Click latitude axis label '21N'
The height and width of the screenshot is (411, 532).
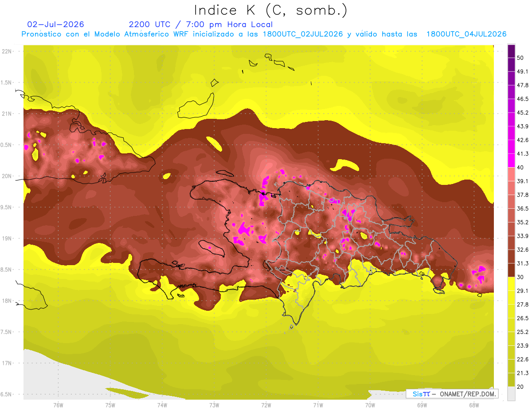7,114
